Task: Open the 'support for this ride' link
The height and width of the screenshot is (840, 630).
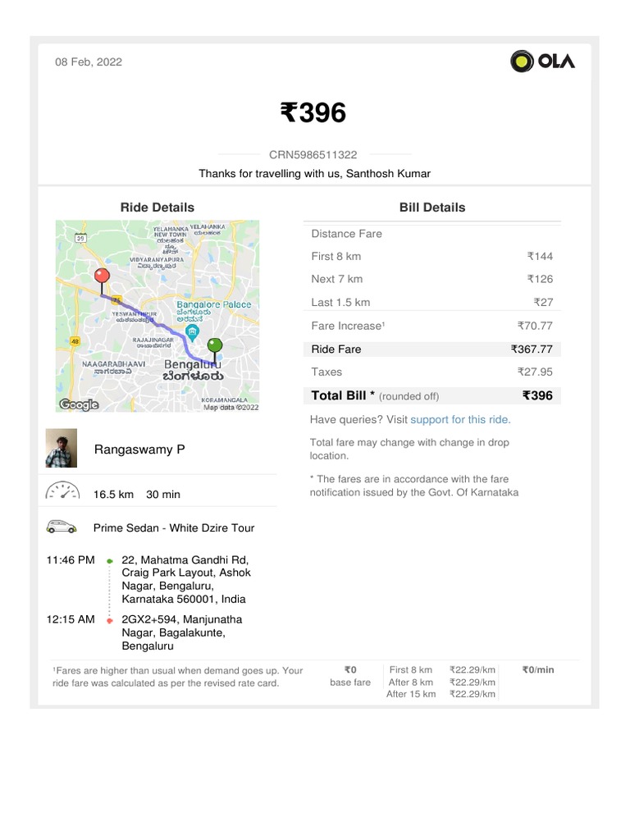Action: [x=459, y=419]
